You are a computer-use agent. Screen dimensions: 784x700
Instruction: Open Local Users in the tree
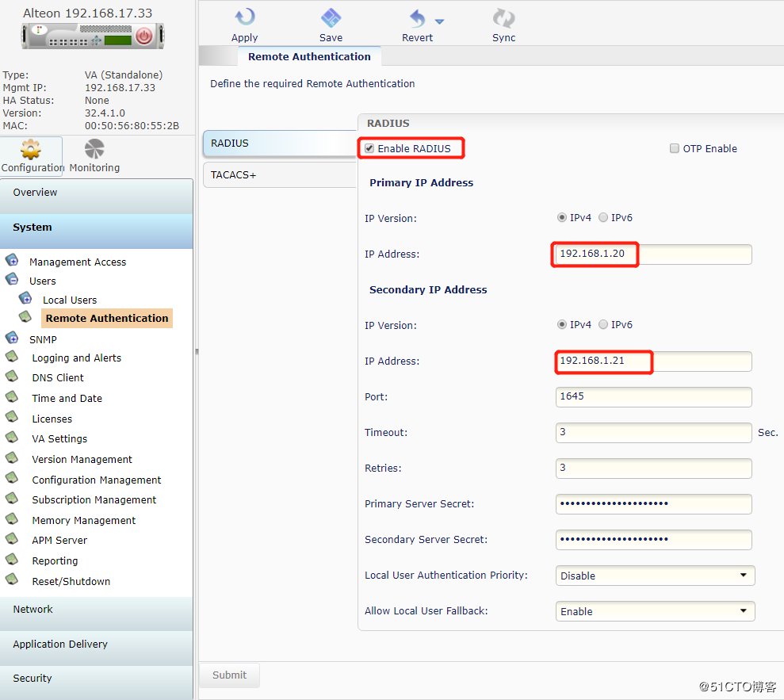tap(70, 300)
